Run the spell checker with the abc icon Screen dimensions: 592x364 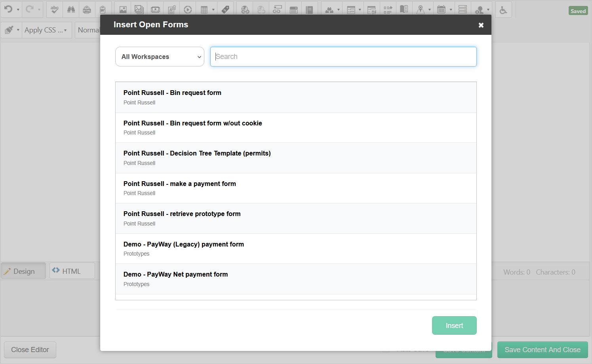click(54, 9)
